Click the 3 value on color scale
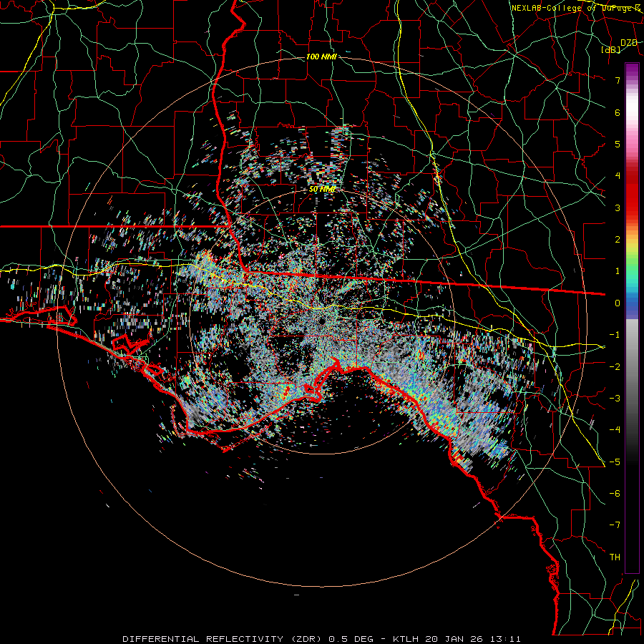 [618, 208]
